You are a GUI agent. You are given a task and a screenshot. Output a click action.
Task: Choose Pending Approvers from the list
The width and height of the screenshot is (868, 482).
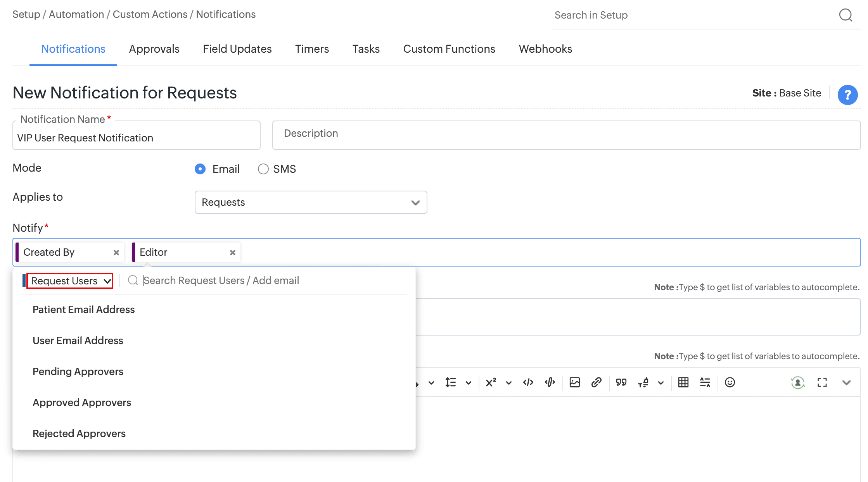(x=78, y=372)
